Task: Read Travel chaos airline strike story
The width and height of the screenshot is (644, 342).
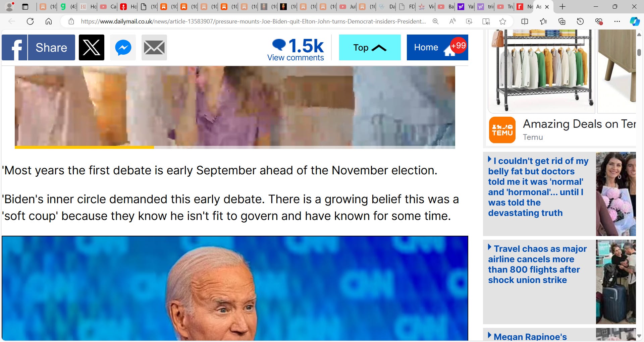Action: [x=537, y=264]
